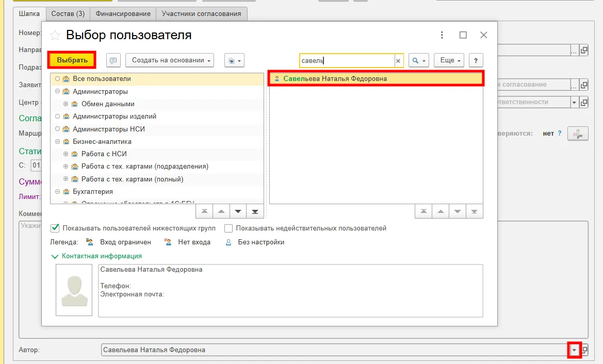Open the Состав (3) tab
This screenshot has height=364, width=603.
point(68,13)
